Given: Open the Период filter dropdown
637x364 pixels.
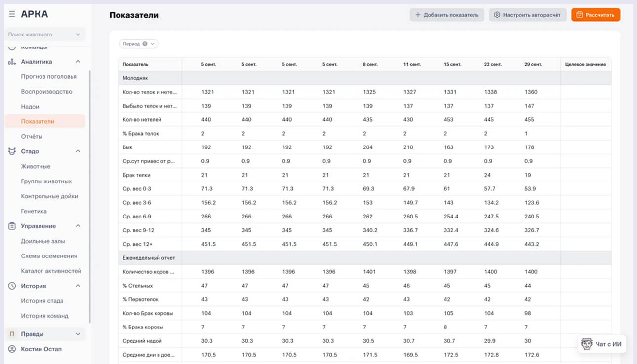Looking at the screenshot, I should coord(139,44).
